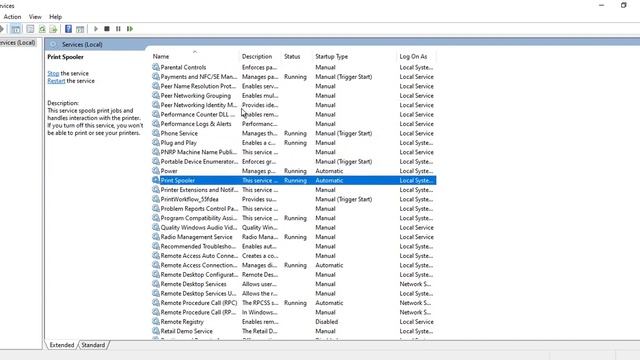The height and width of the screenshot is (360, 640).
Task: Click the Refresh toolbar icon
Action: [42, 29]
